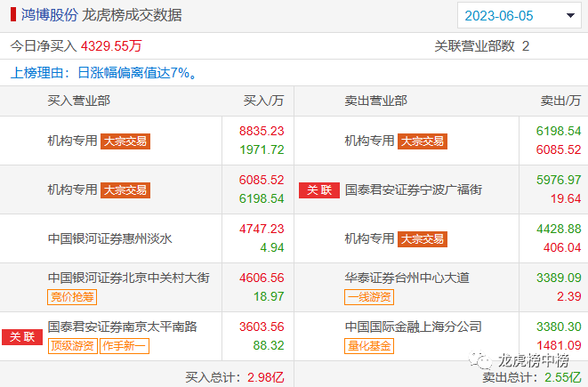Viewport: 588px width, 387px height.
Task: Click the red bar icon before 鸿博股份
Action: [12, 15]
